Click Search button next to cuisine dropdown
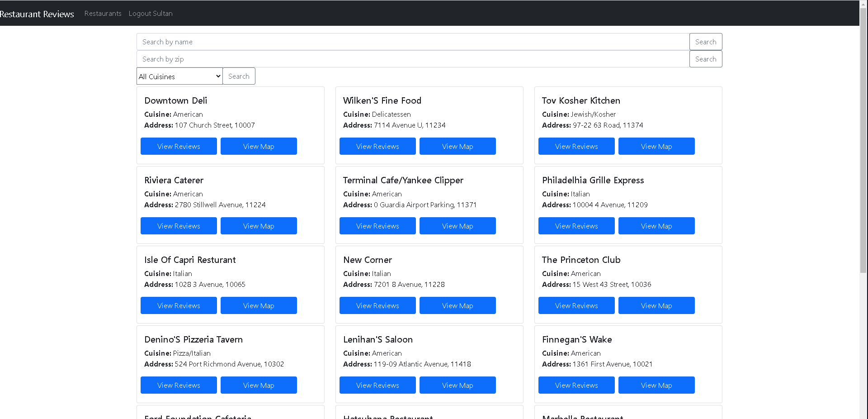Screen dimensions: 868x419 click(x=239, y=76)
